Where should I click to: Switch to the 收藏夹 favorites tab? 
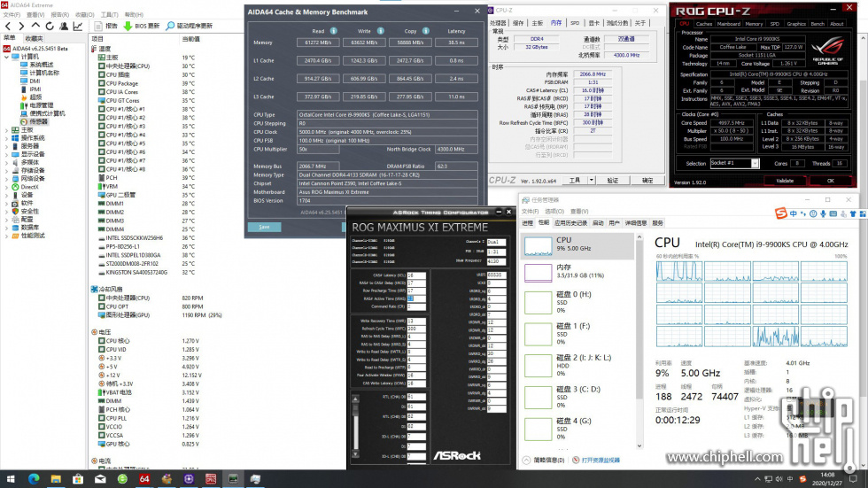click(x=34, y=38)
